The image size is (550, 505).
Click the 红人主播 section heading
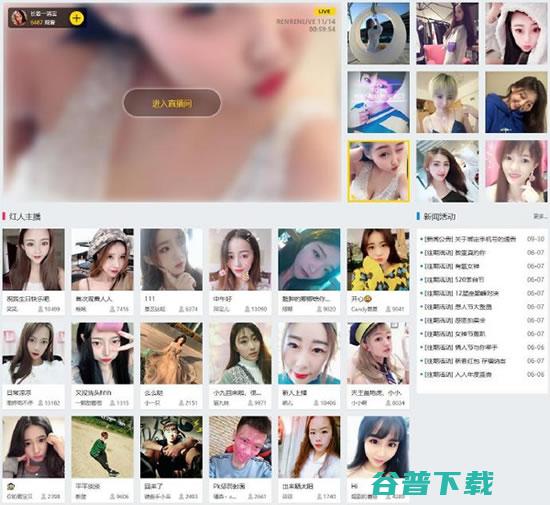pos(25,216)
